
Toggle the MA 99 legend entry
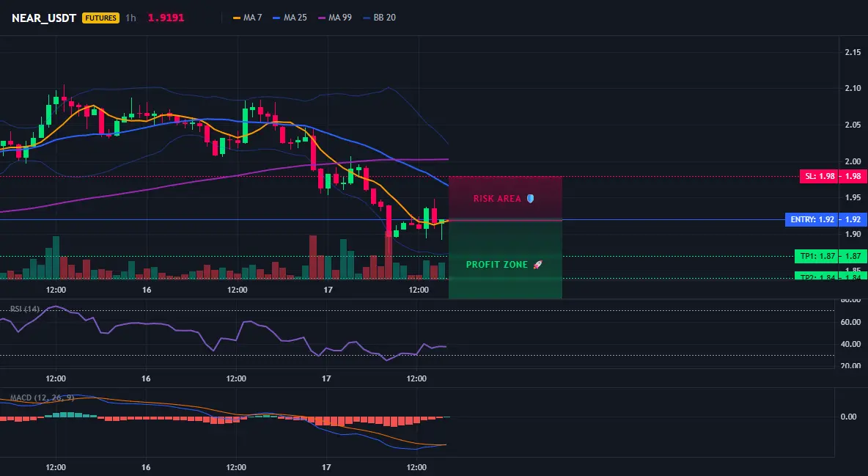click(x=335, y=18)
